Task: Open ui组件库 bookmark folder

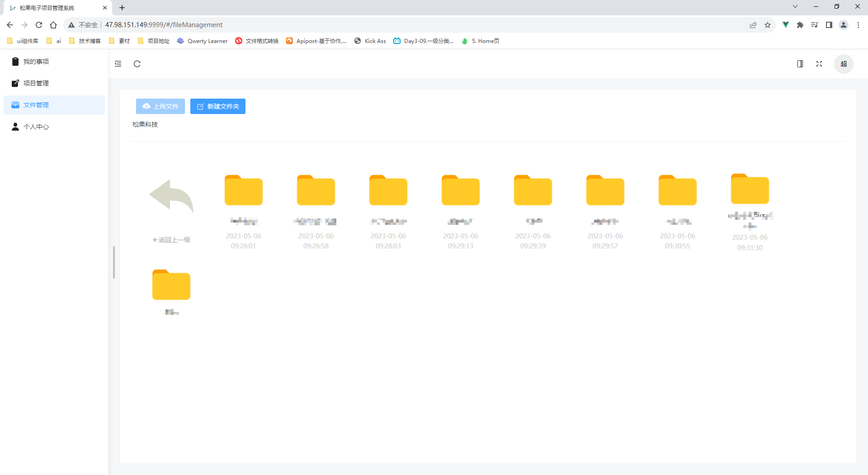Action: pos(23,41)
